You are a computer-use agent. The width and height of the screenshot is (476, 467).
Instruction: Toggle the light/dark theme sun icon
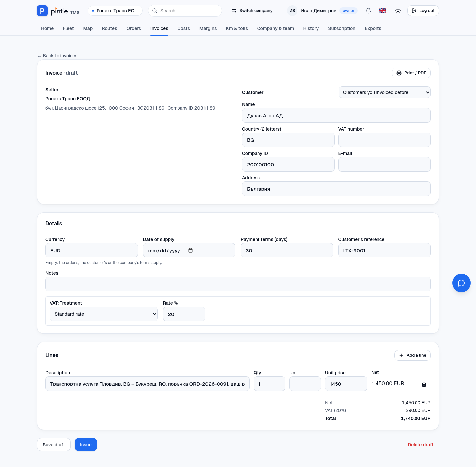point(398,11)
